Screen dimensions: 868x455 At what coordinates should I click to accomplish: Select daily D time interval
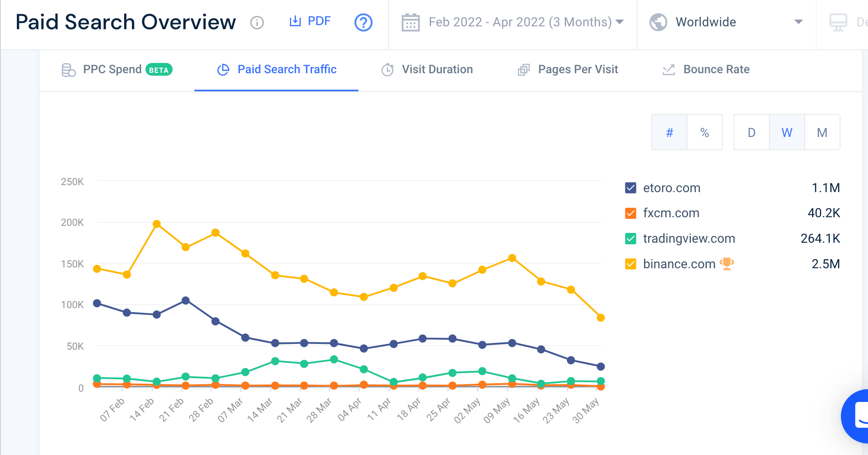(751, 133)
